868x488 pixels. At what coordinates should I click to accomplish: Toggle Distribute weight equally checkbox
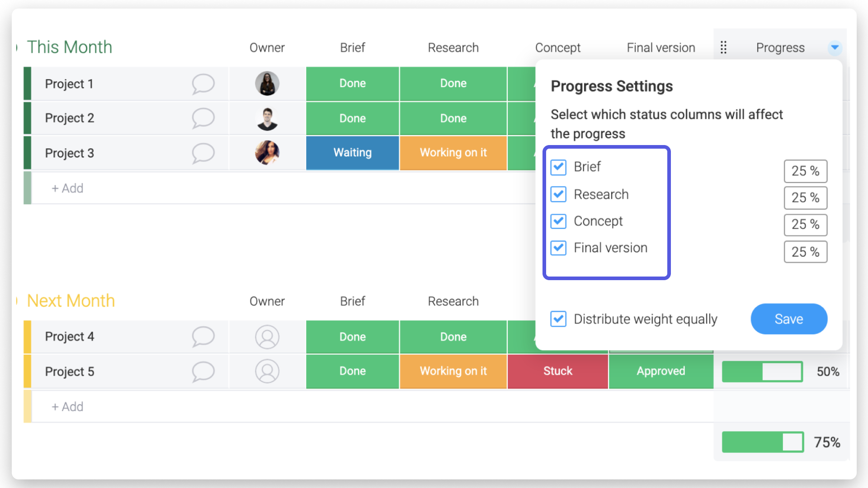click(559, 319)
